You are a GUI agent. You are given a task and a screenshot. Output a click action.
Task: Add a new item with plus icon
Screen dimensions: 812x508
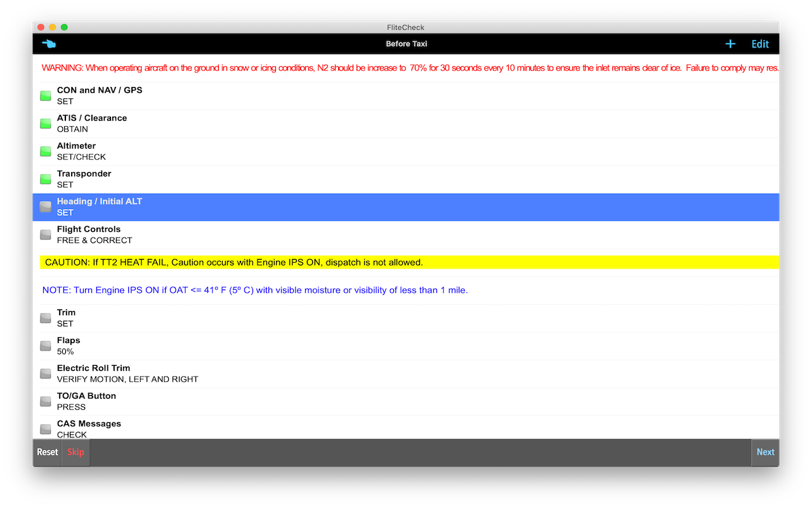pyautogui.click(x=730, y=44)
